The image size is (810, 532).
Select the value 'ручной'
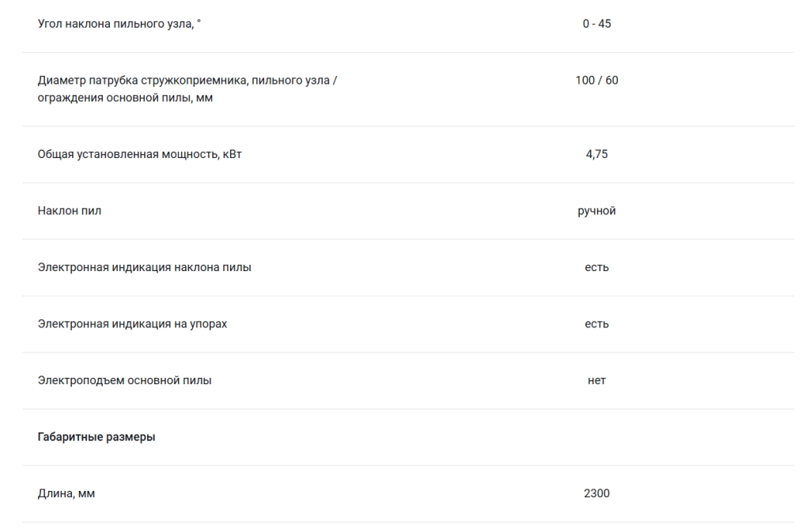click(596, 211)
